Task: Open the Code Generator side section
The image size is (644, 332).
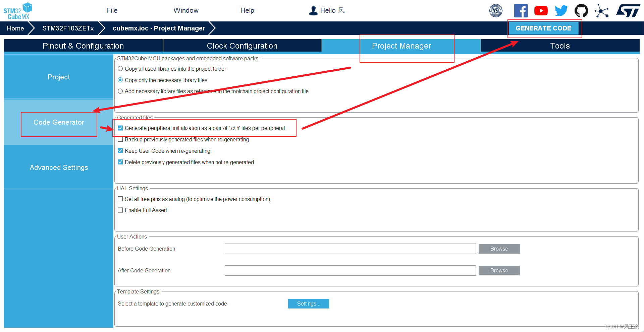Action: pyautogui.click(x=59, y=122)
